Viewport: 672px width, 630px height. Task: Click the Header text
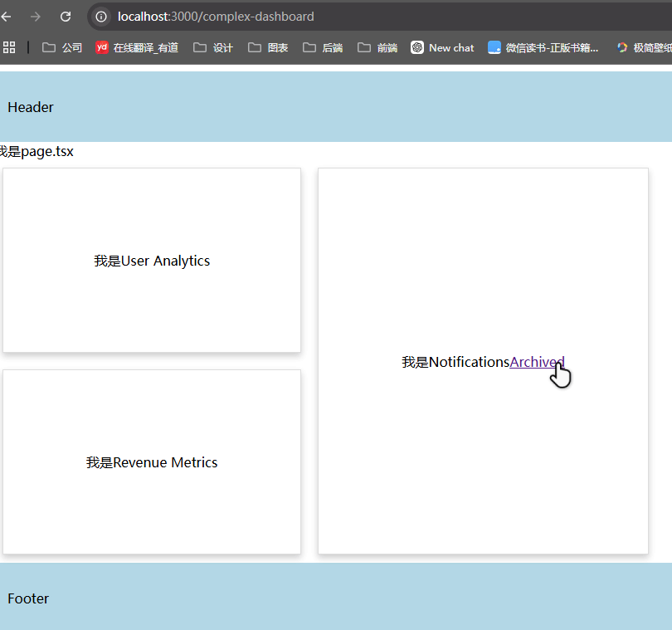pos(31,107)
